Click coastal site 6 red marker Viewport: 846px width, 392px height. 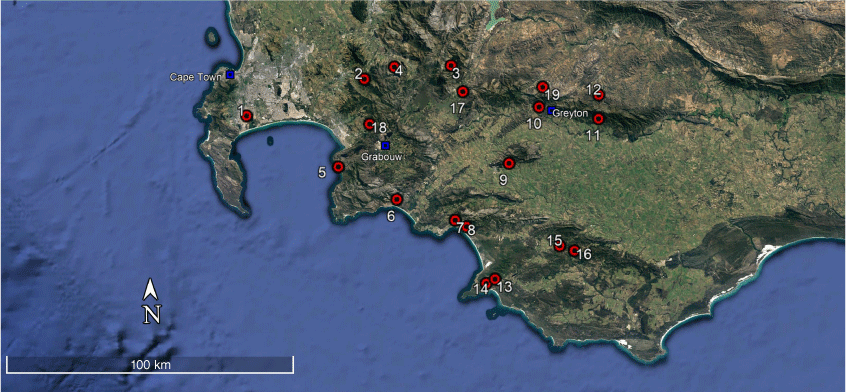(397, 200)
